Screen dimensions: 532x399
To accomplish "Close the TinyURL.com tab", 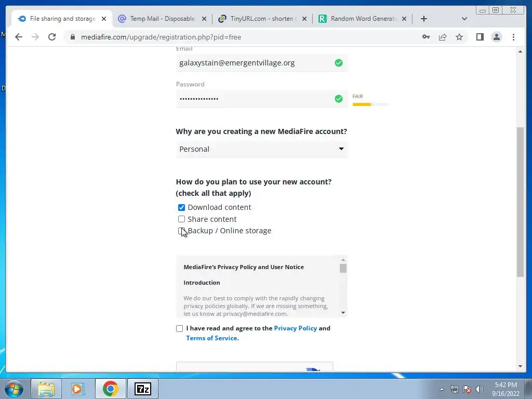I will click(304, 19).
